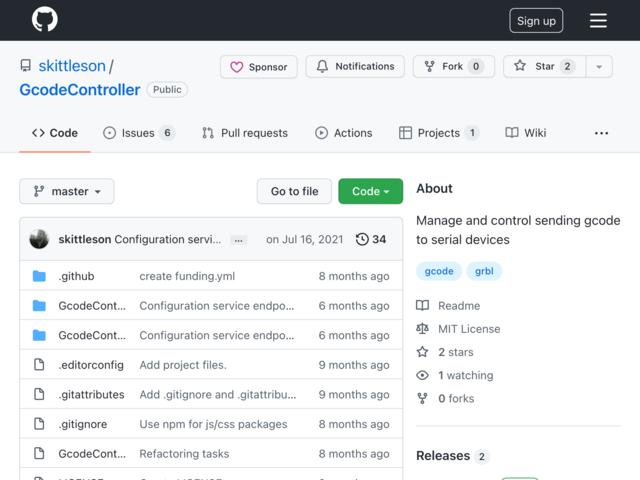This screenshot has width=640, height=480.
Task: Click the skittleson avatar thumbnail
Action: [39, 240]
